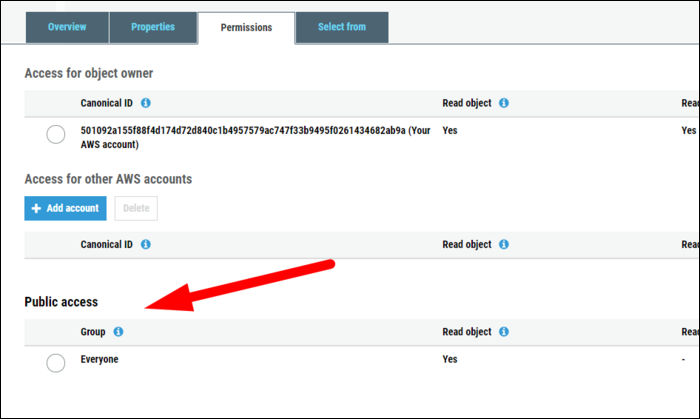Image resolution: width=700 pixels, height=419 pixels.
Task: Click Read object header in Public access table
Action: click(x=467, y=332)
